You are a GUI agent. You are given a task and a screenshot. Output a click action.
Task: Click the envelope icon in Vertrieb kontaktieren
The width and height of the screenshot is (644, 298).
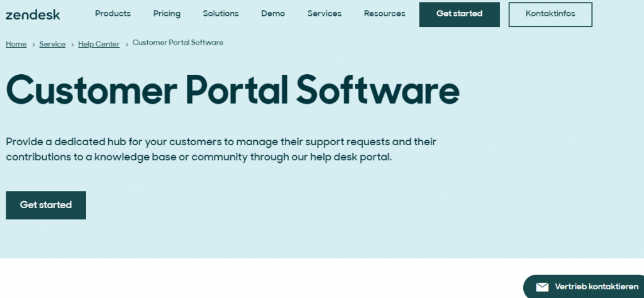[542, 287]
